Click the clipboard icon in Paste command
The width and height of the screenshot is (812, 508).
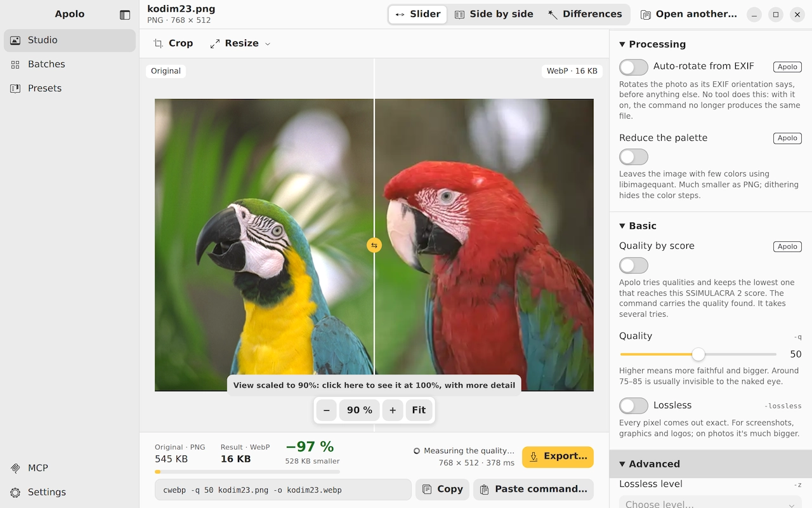pyautogui.click(x=485, y=490)
